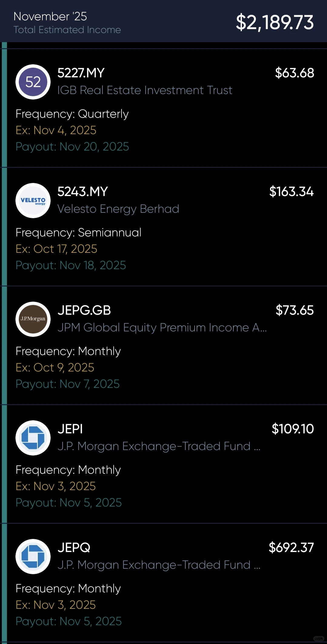Click the J.P.Morgan brown logo icon
The width and height of the screenshot is (327, 644).
coord(33,319)
